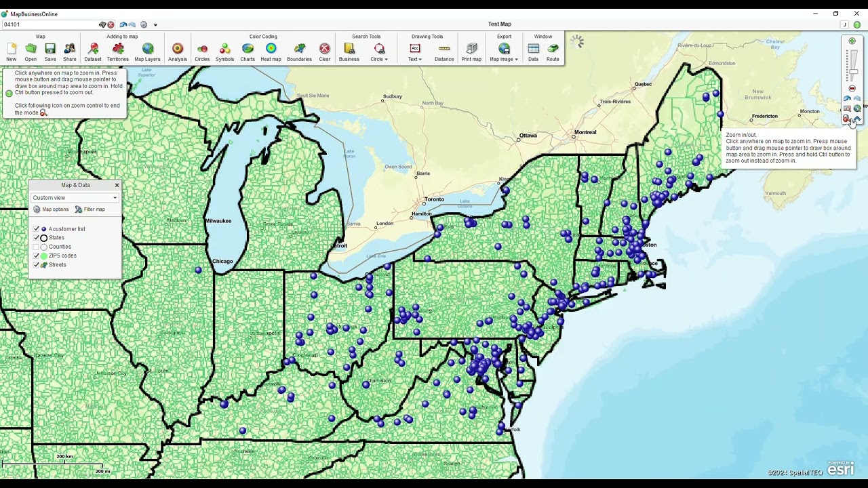
Task: Color code with Circles
Action: [202, 52]
